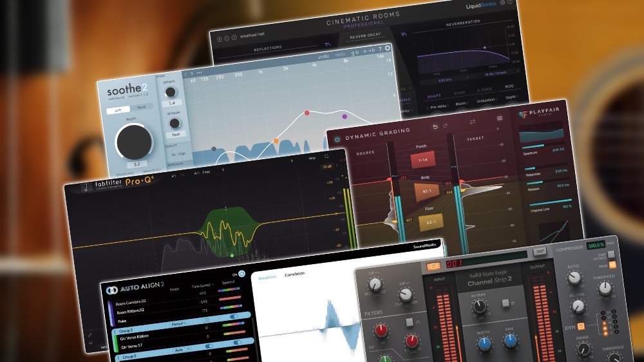The width and height of the screenshot is (644, 362).
Task: Click the Body ratio box
Action: (426, 191)
